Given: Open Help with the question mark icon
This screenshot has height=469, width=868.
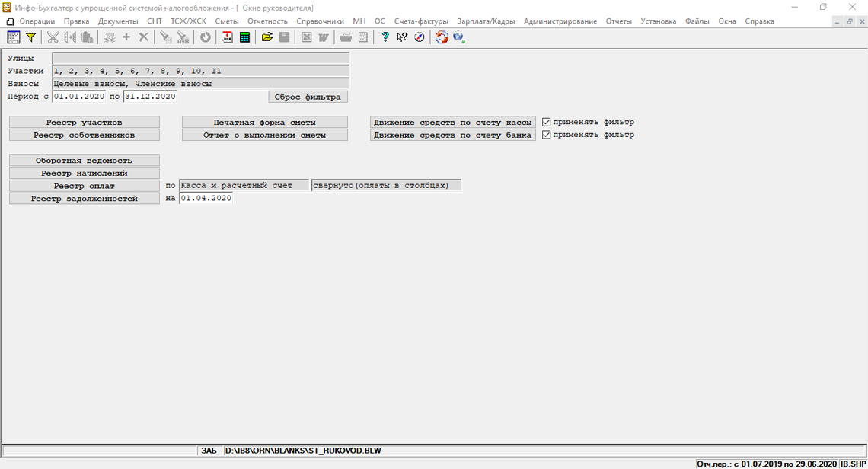Looking at the screenshot, I should pos(385,37).
